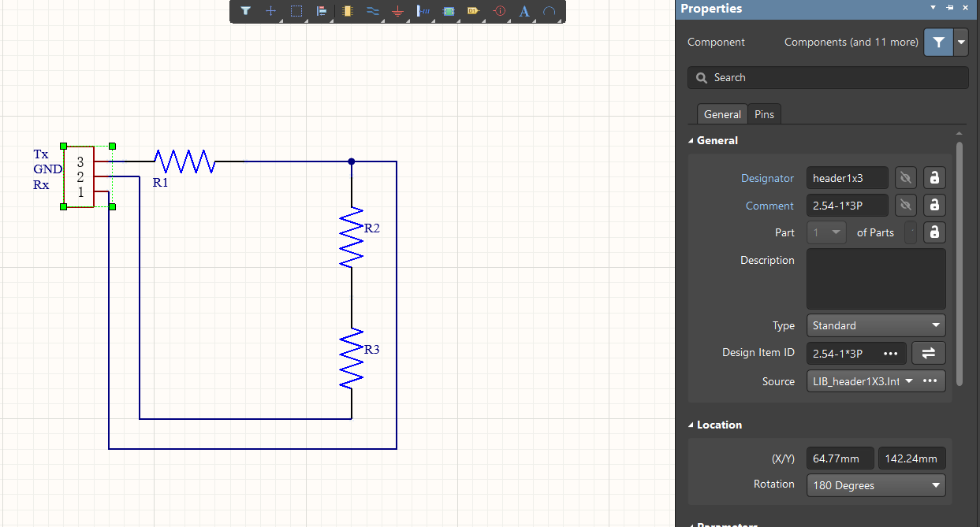Screen dimensions: 980x527
Task: Open the Properties panel options menu arrow
Action: (x=933, y=8)
